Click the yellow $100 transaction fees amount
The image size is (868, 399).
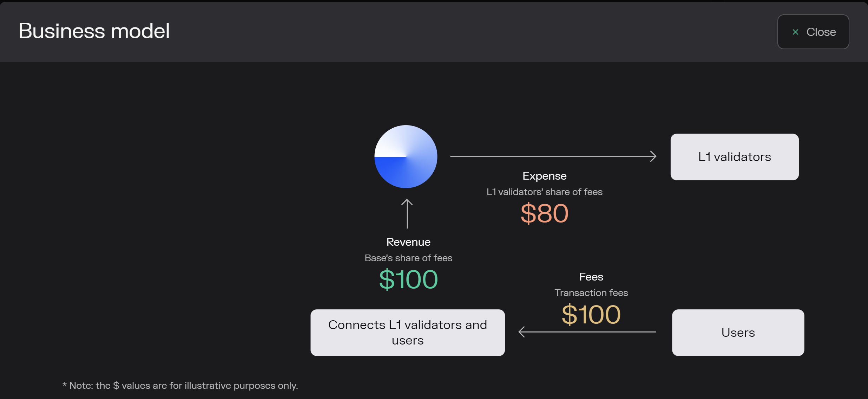click(591, 314)
